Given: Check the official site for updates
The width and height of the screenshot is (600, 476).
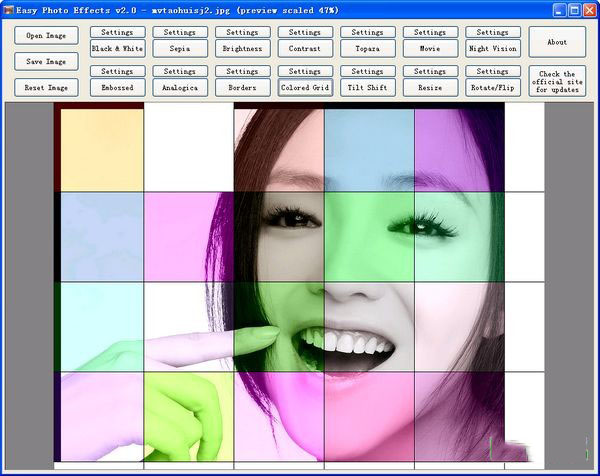Looking at the screenshot, I should (x=557, y=81).
